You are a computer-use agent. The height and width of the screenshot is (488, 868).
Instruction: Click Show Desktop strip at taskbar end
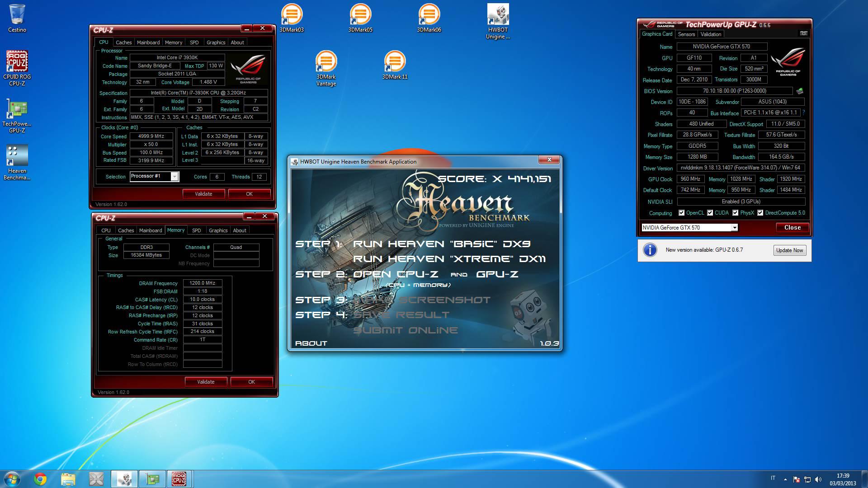[864, 479]
